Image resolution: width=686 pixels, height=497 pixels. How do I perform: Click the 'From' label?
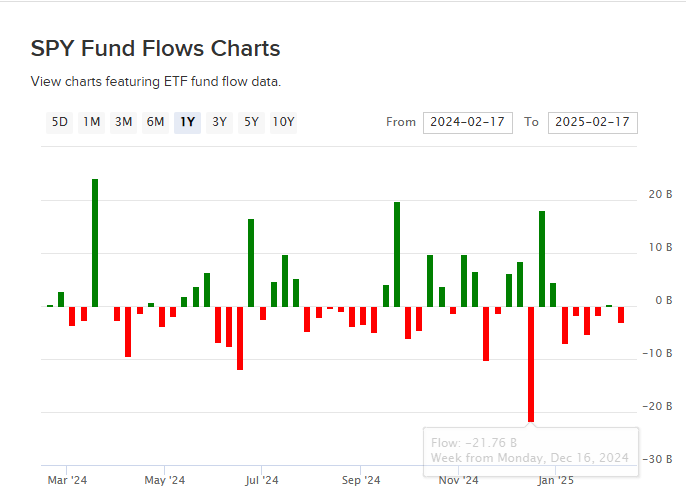click(x=401, y=122)
